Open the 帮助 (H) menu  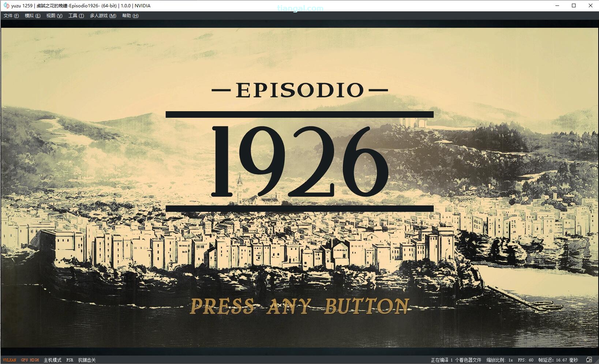tap(130, 16)
